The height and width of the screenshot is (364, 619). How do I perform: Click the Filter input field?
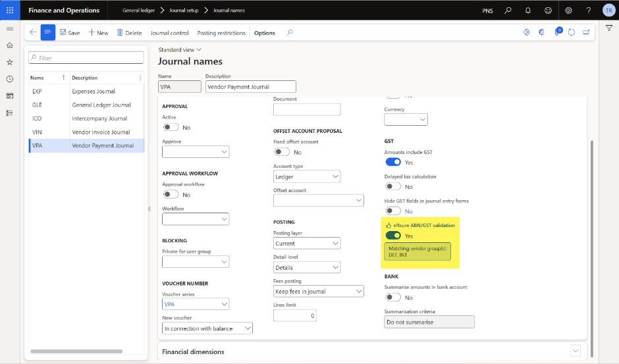coord(86,58)
